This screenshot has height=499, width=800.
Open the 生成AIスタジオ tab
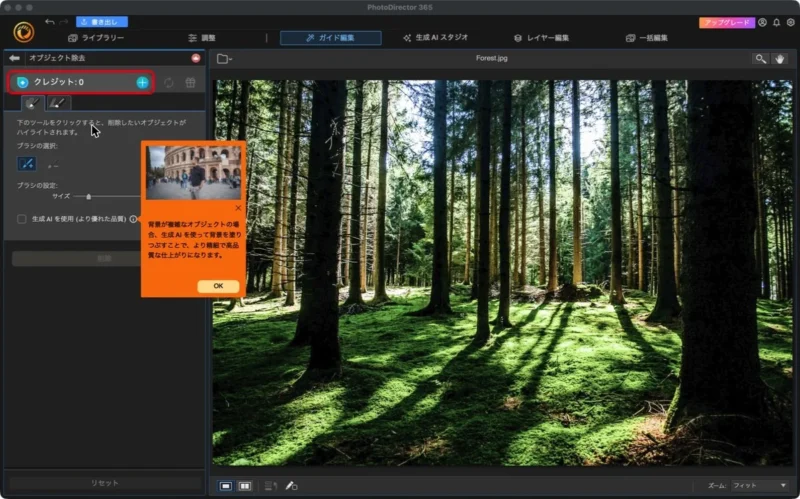435,38
